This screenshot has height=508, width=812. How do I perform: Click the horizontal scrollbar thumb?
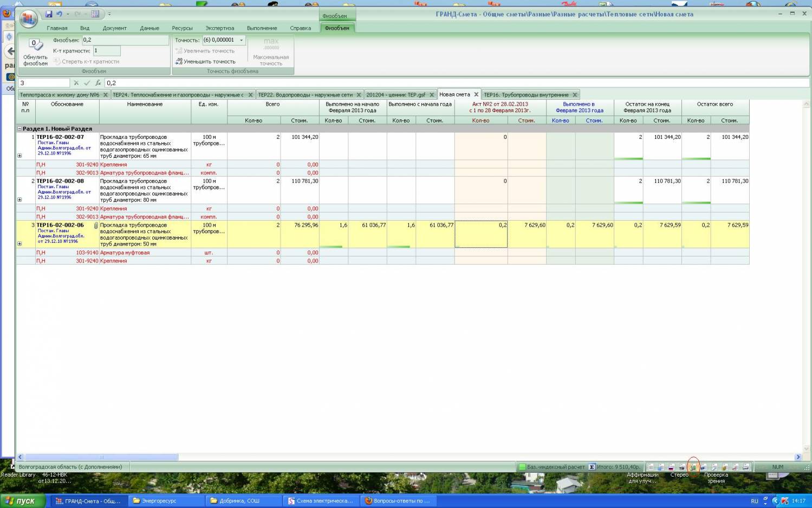[x=101, y=457]
